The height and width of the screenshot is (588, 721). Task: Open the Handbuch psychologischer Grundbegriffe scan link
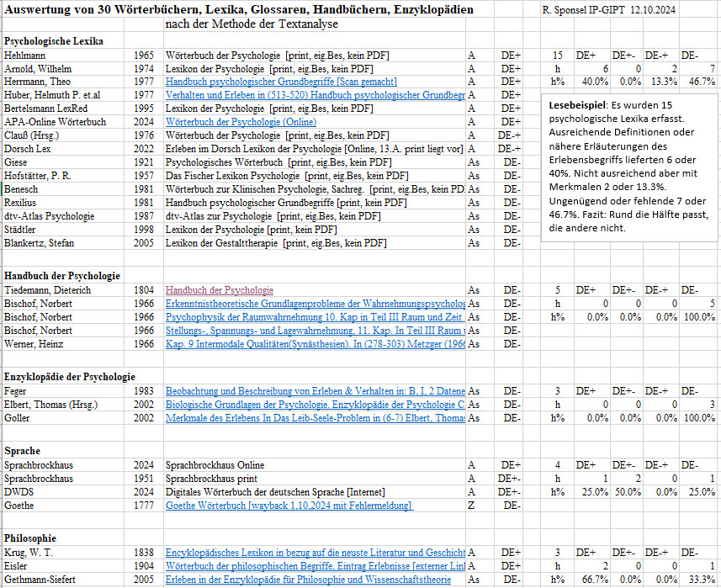pyautogui.click(x=268, y=82)
